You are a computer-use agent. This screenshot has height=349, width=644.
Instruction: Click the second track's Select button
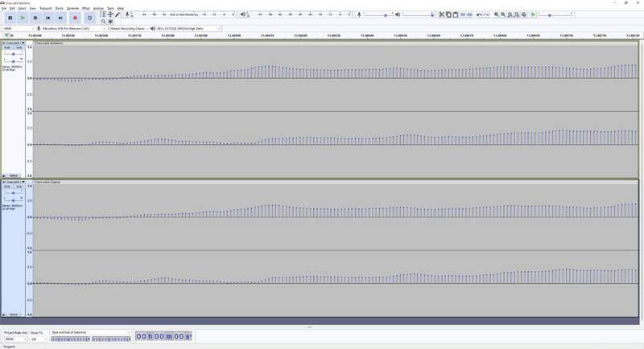pos(14,314)
